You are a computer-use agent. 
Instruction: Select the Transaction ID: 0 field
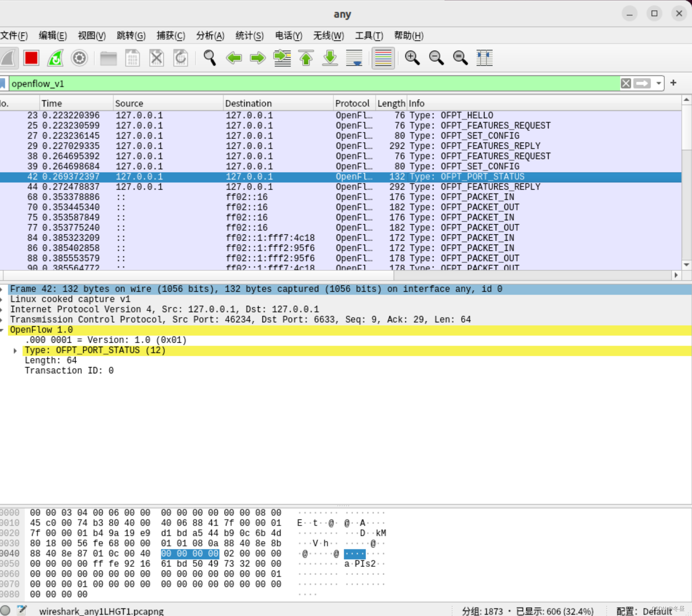[69, 370]
